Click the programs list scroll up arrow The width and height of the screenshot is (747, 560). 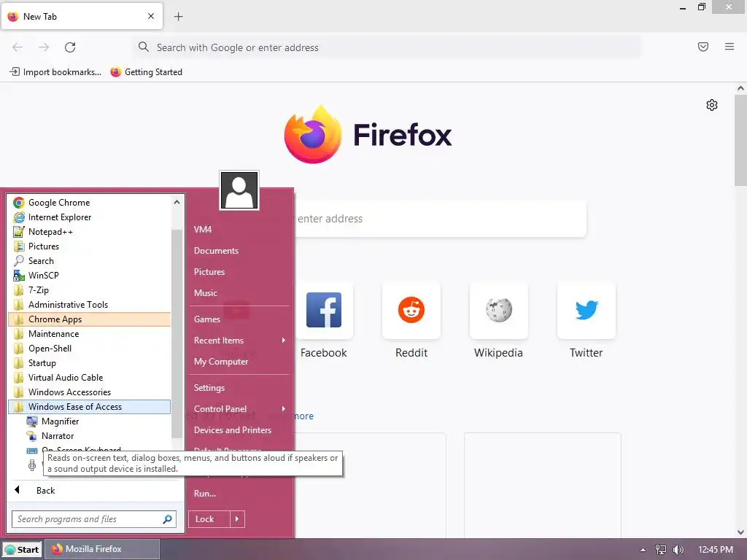coord(177,202)
